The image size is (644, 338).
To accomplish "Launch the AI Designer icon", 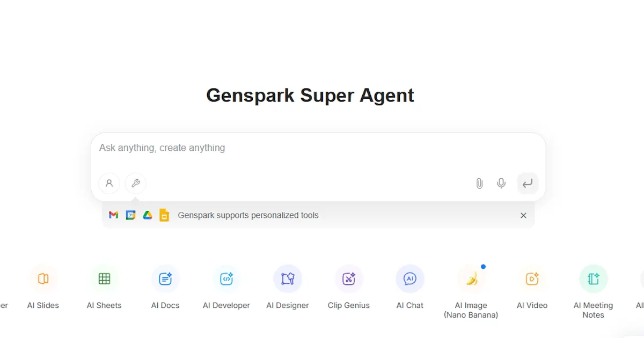I will [288, 278].
